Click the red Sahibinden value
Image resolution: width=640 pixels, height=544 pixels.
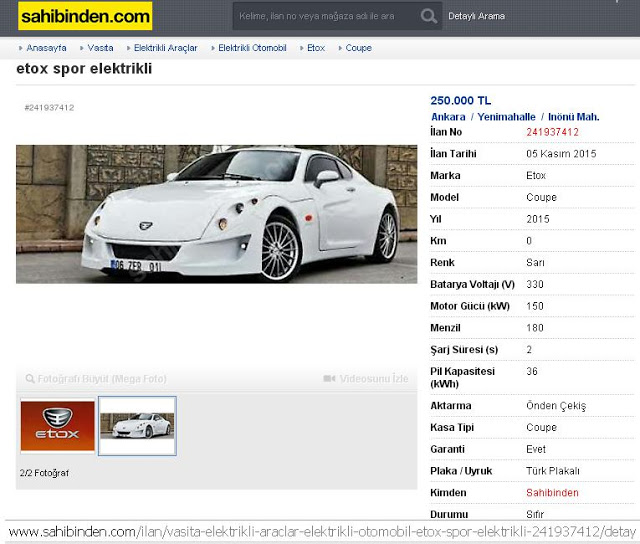coord(552,493)
